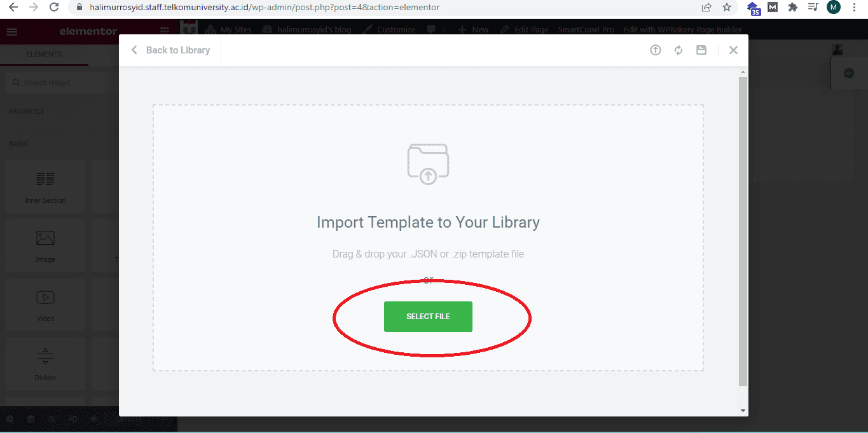Click the folder upload icon in drop zone
Screen dimensions: 868x433
[x=428, y=164]
